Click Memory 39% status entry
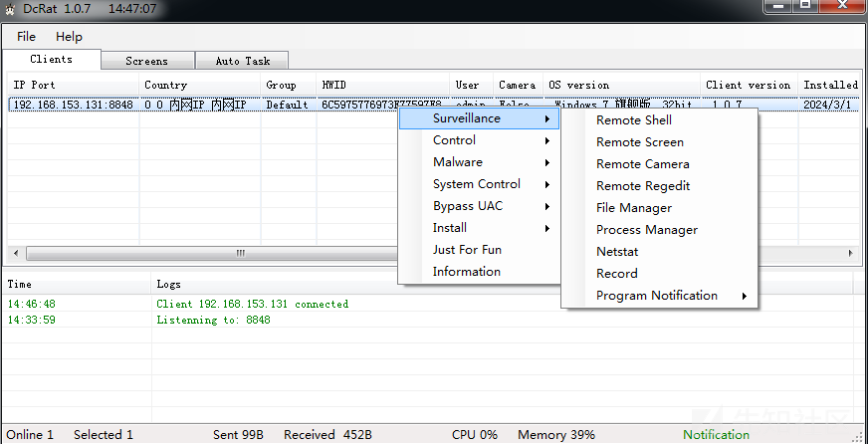This screenshot has height=444, width=868. 556,435
